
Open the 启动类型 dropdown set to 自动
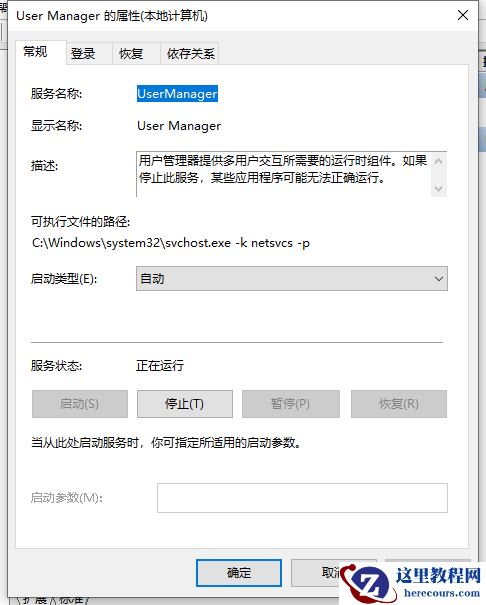pyautogui.click(x=292, y=279)
